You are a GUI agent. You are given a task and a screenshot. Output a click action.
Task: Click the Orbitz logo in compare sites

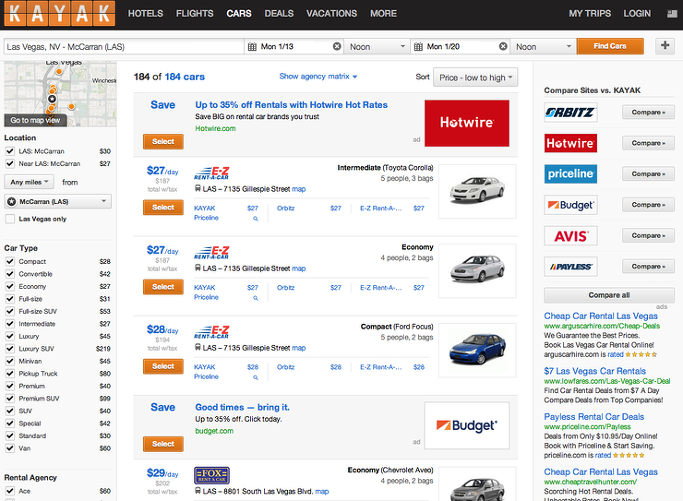click(x=570, y=112)
